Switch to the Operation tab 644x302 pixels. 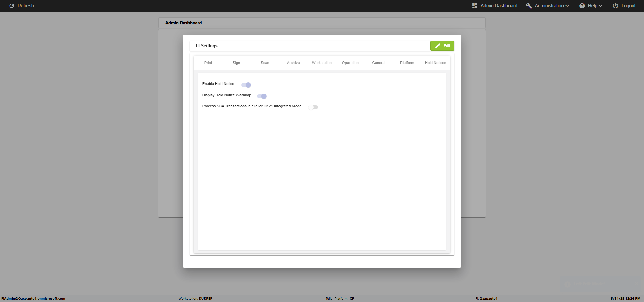[350, 63]
